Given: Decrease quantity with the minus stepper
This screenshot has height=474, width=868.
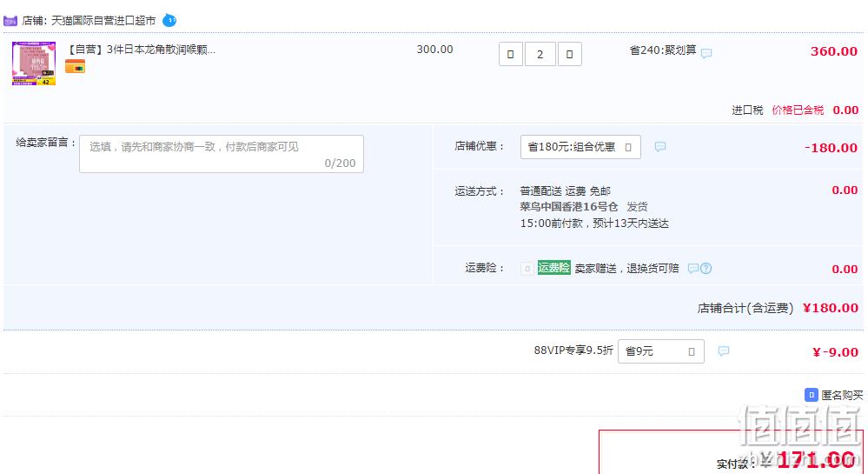Looking at the screenshot, I should [510, 54].
